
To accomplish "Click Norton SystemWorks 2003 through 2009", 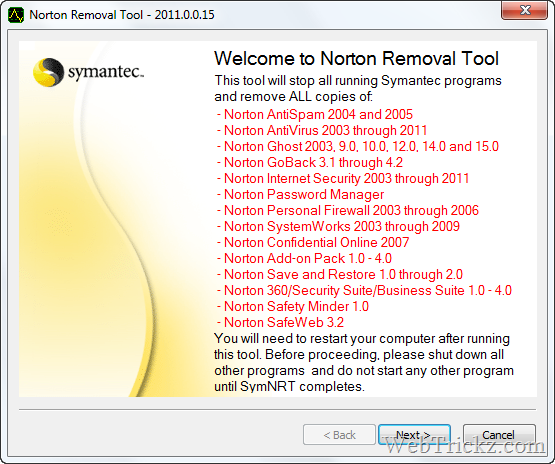I will click(x=338, y=226).
